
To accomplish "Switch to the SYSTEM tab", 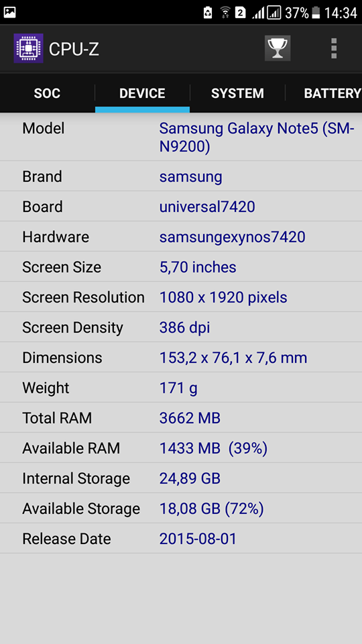I will tap(237, 93).
